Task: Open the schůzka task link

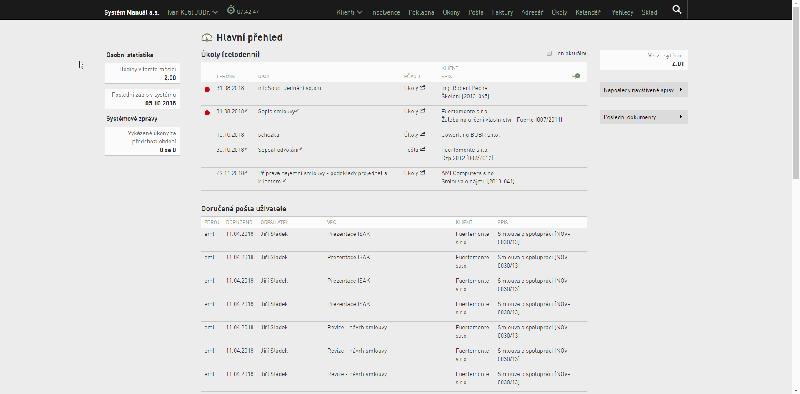Action: pyautogui.click(x=268, y=135)
